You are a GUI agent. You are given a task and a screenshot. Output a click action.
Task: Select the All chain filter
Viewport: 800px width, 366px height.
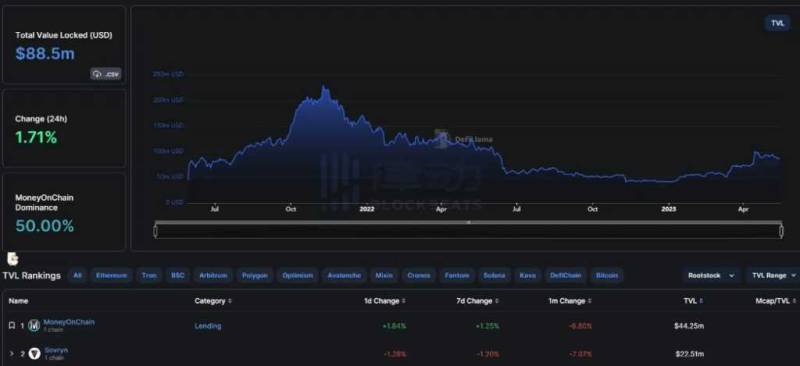77,275
